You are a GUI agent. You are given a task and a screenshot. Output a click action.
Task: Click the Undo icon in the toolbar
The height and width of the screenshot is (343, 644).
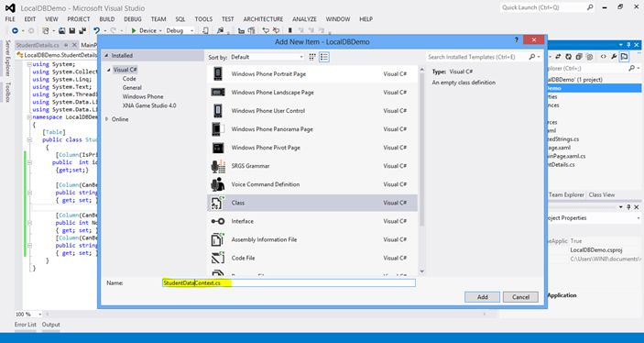pyautogui.click(x=96, y=30)
